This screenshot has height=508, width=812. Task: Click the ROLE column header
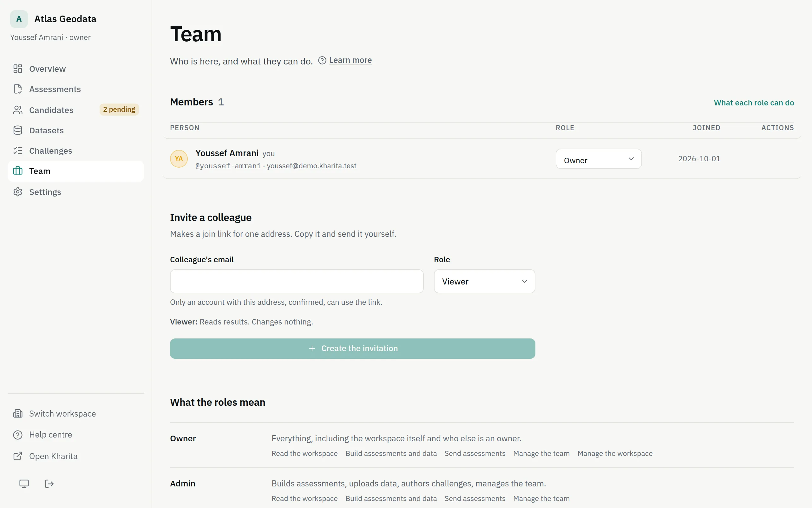[565, 128]
